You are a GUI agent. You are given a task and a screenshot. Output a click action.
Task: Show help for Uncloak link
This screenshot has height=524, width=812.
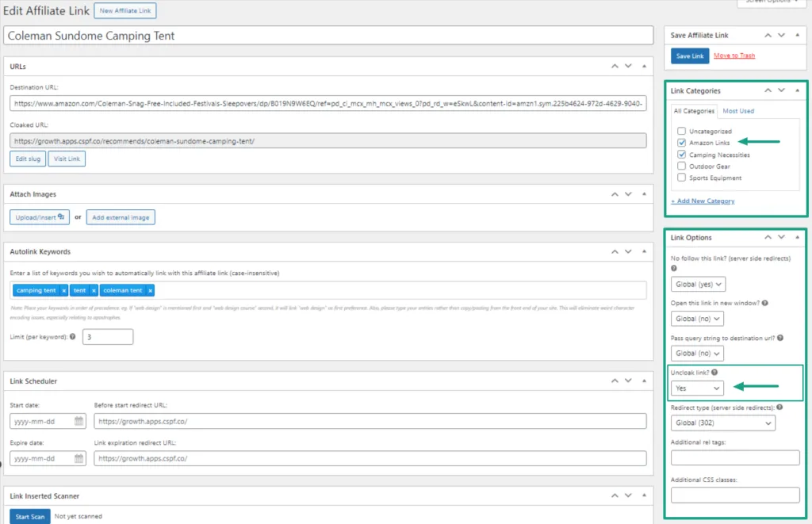(x=714, y=373)
